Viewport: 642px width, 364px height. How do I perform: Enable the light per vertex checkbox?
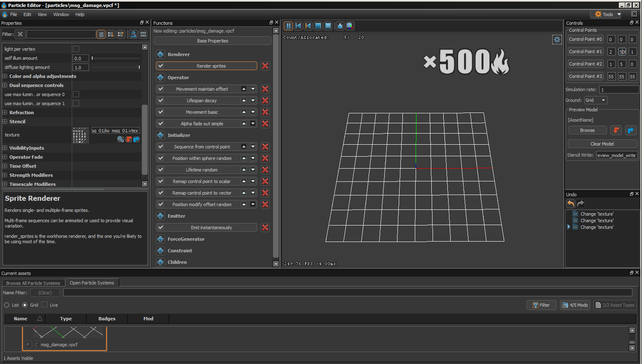point(76,49)
